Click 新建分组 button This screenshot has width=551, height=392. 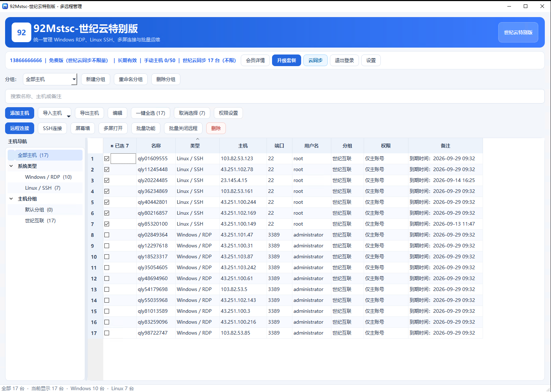click(96, 79)
